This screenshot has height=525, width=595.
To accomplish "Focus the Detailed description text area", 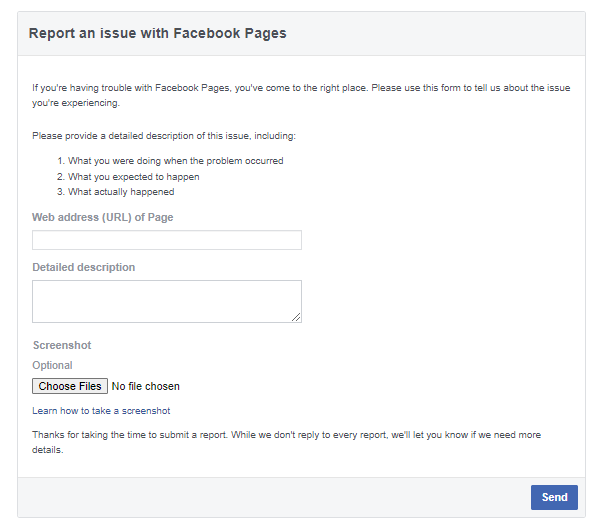I will point(167,302).
